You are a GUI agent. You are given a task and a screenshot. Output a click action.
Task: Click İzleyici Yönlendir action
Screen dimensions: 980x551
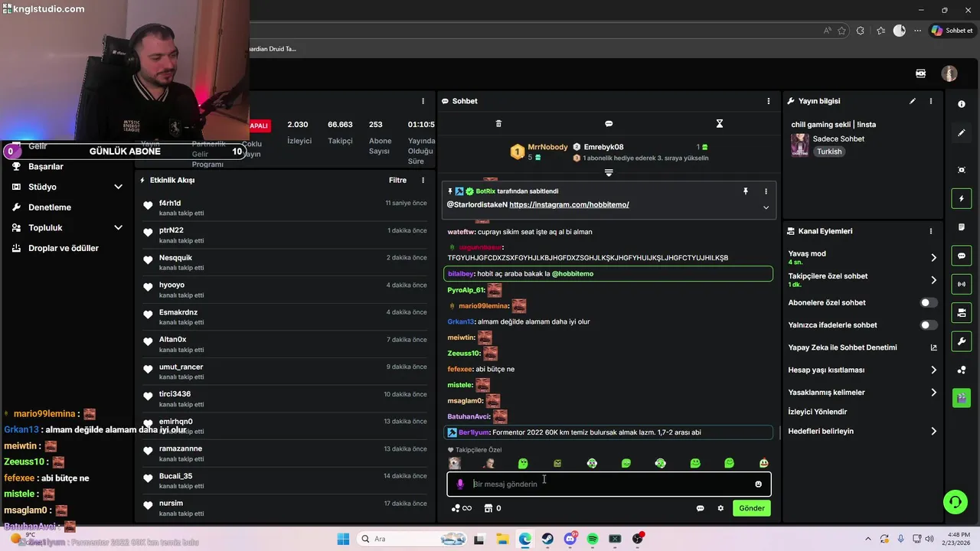pos(818,412)
